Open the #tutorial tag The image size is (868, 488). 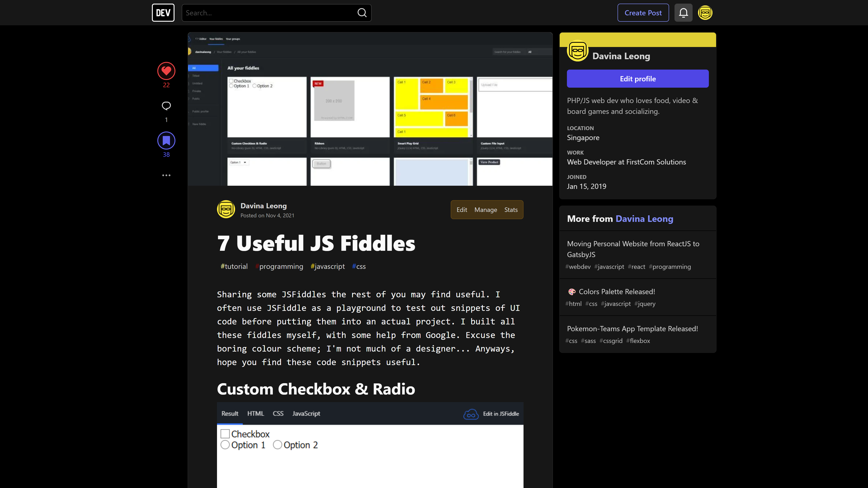pos(234,266)
